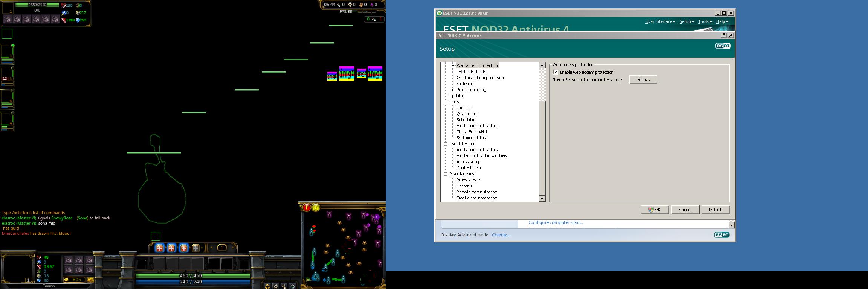
Task: Uncheck Enable web access protection
Action: click(x=556, y=72)
